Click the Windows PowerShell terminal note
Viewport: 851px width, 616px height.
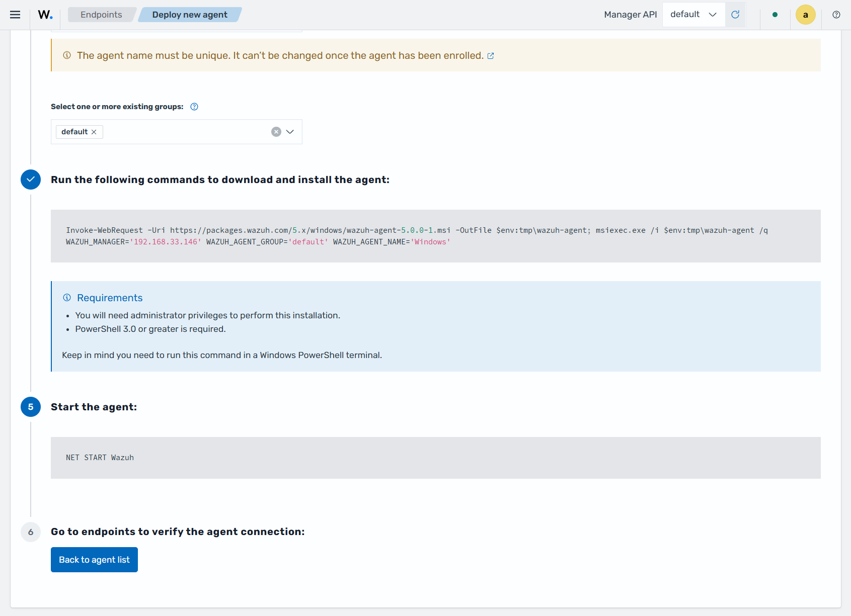[222, 355]
